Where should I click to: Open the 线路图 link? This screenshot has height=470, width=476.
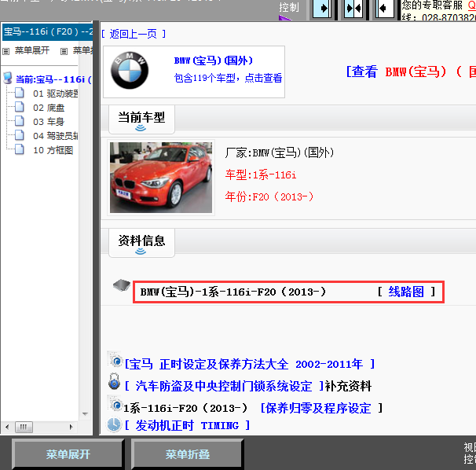(x=406, y=292)
